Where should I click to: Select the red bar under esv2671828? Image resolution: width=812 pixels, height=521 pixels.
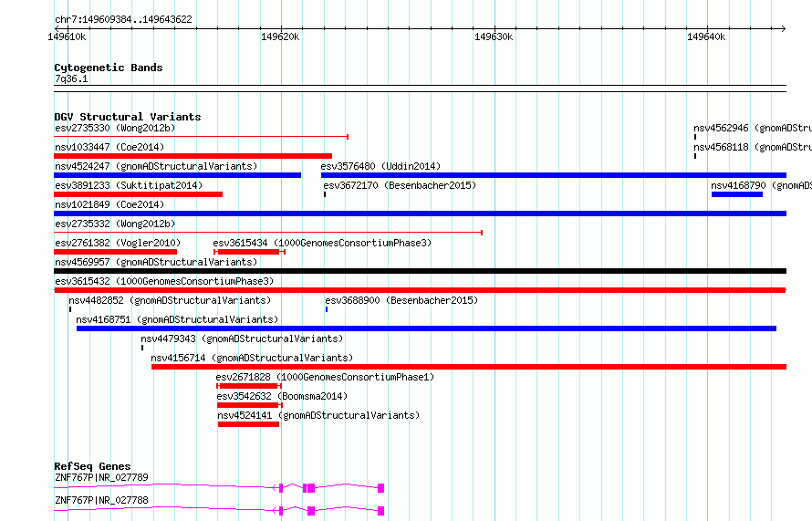248,386
